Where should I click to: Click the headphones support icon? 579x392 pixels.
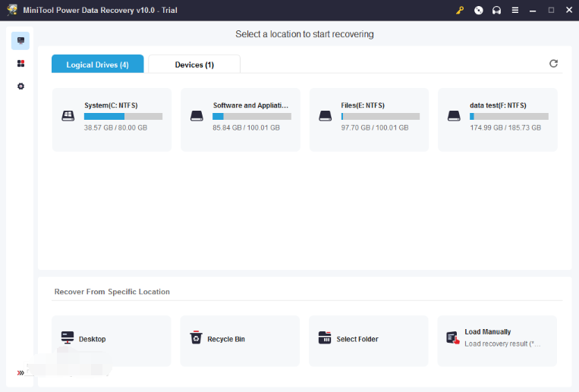point(497,11)
